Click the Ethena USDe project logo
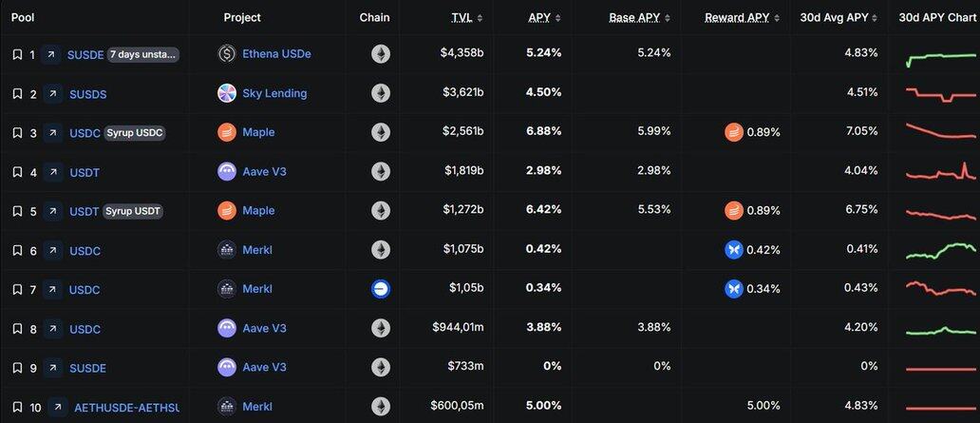The image size is (980, 423). pyautogui.click(x=227, y=54)
